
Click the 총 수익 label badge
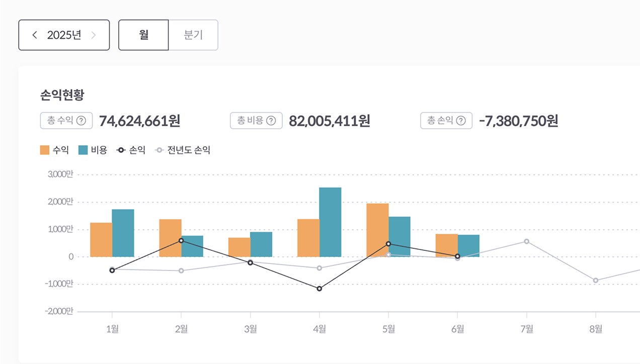coord(66,121)
